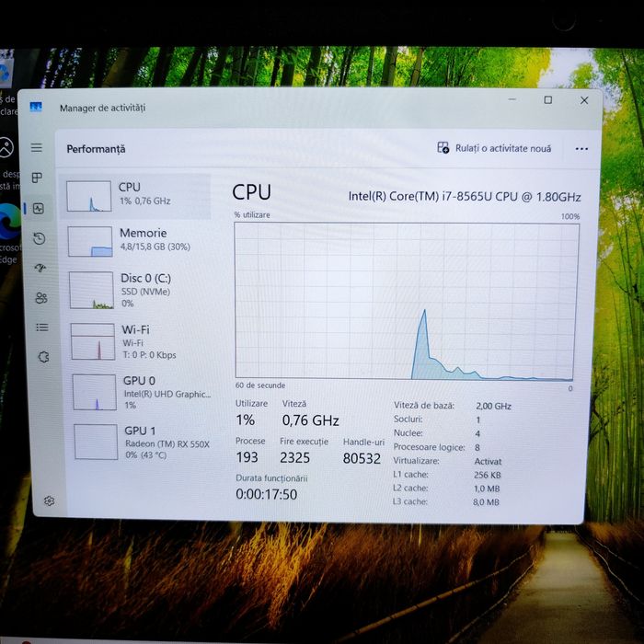Click Rulați o activitate nouă button
The width and height of the screenshot is (644, 644).
(x=495, y=148)
